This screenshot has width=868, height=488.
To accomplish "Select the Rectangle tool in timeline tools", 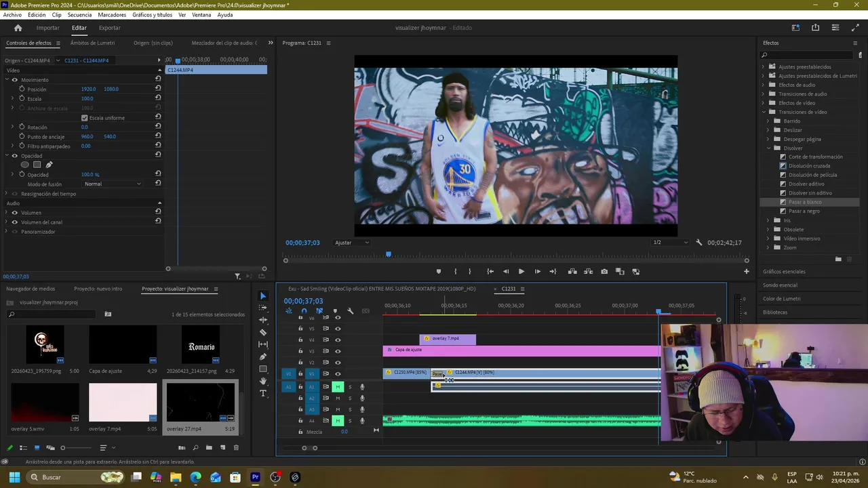I will coord(263,369).
